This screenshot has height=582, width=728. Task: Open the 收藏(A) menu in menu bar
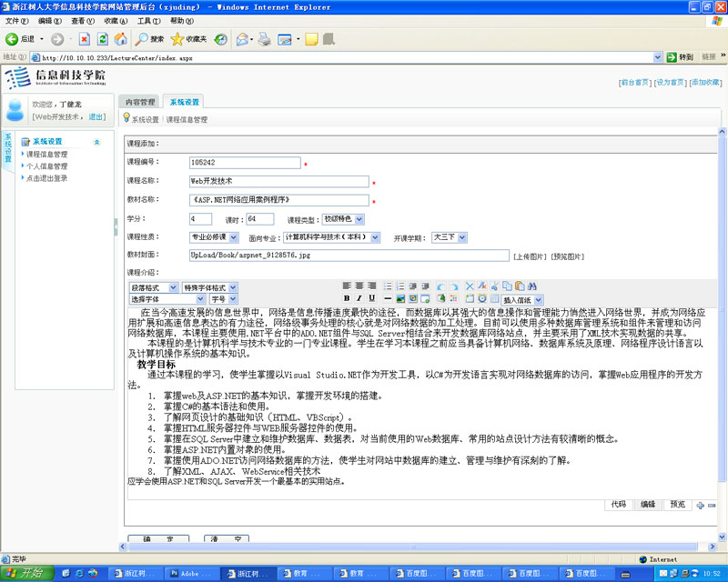pos(116,20)
